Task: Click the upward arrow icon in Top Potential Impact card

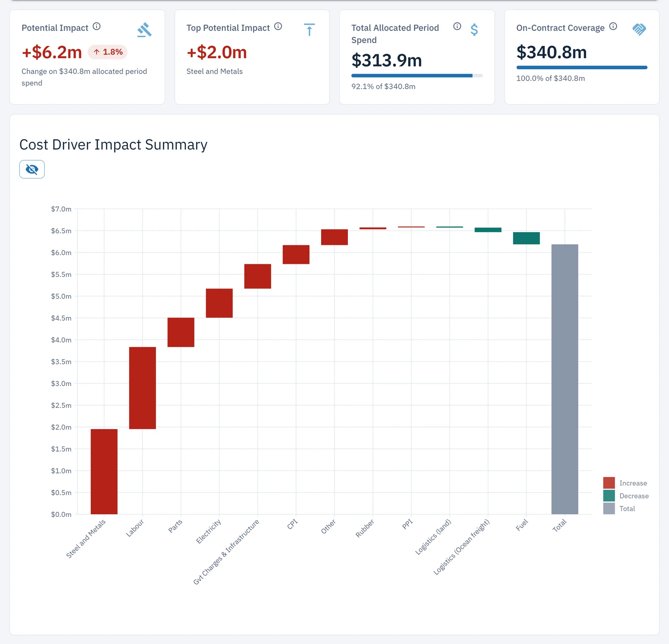Action: 309,30
